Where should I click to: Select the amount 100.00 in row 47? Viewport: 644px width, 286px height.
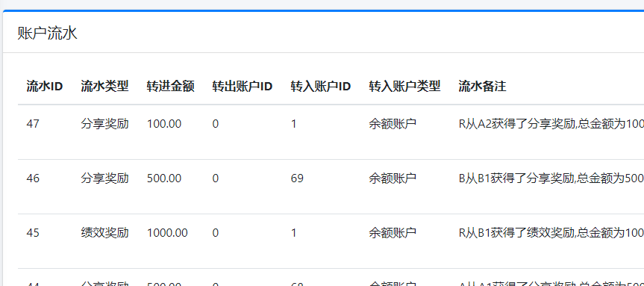(x=164, y=124)
